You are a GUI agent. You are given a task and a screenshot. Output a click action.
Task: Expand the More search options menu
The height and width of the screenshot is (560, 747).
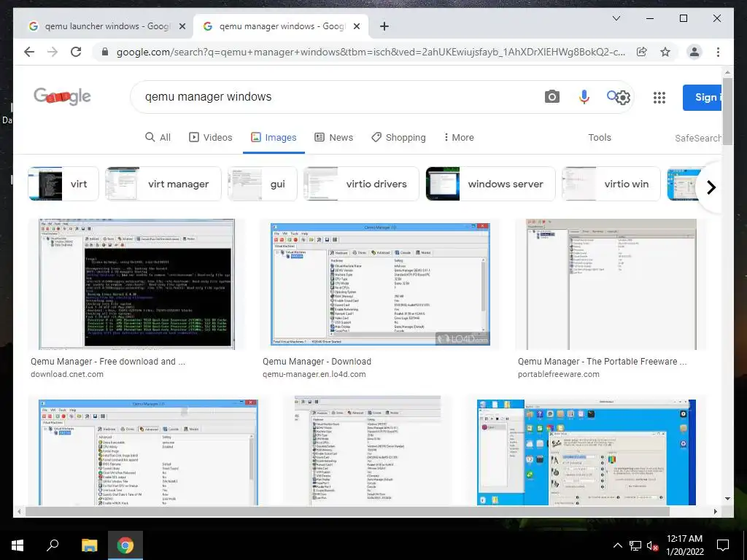(x=459, y=137)
